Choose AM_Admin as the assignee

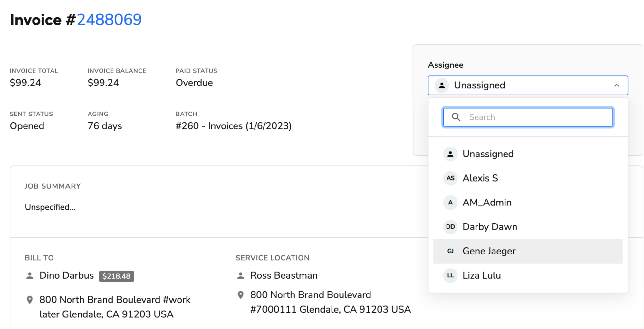tap(487, 203)
